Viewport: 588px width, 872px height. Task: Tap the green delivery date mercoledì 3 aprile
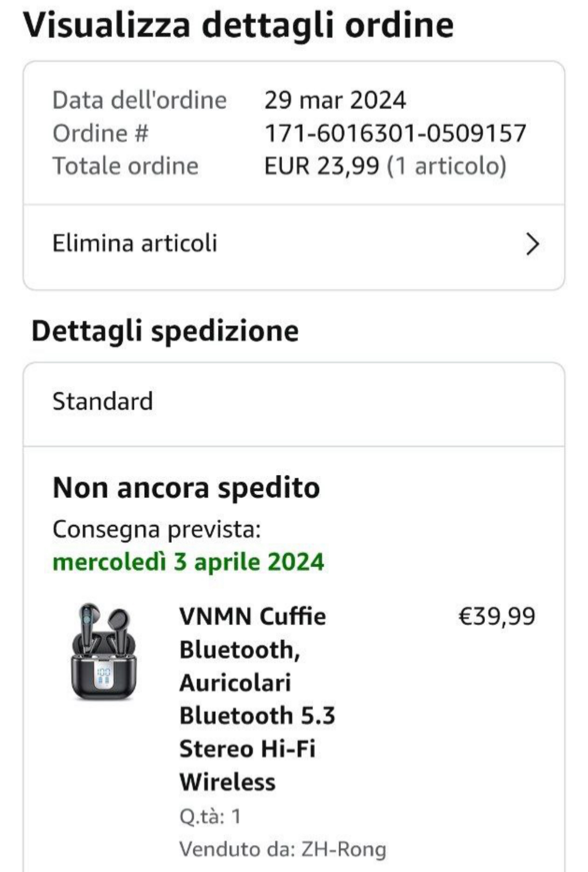188,562
